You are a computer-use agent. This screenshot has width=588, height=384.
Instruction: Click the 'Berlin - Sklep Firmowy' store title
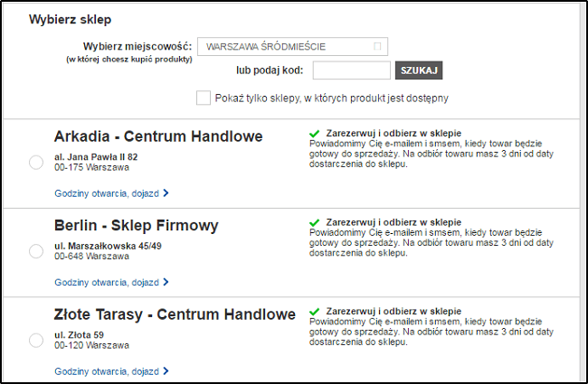click(x=137, y=225)
